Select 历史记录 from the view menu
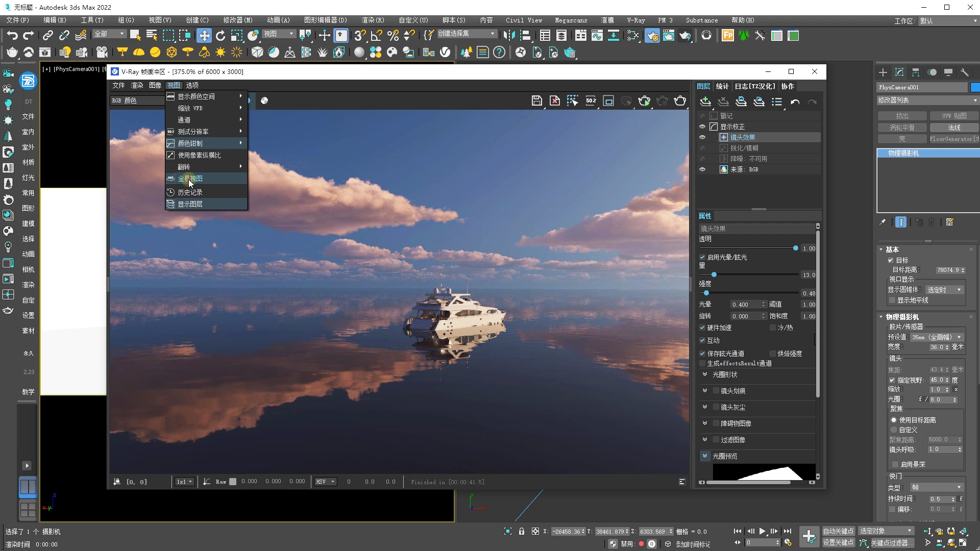 (190, 192)
